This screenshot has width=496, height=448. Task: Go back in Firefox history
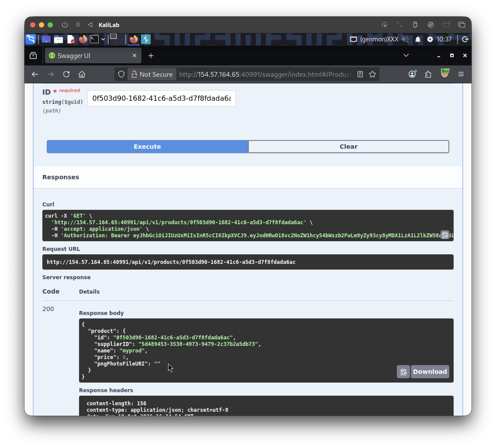(x=35, y=74)
